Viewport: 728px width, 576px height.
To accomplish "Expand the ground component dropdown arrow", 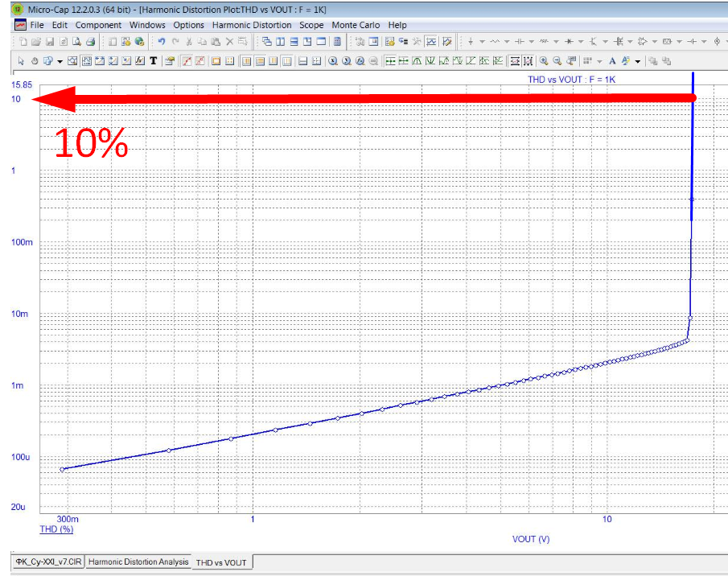I will point(483,42).
